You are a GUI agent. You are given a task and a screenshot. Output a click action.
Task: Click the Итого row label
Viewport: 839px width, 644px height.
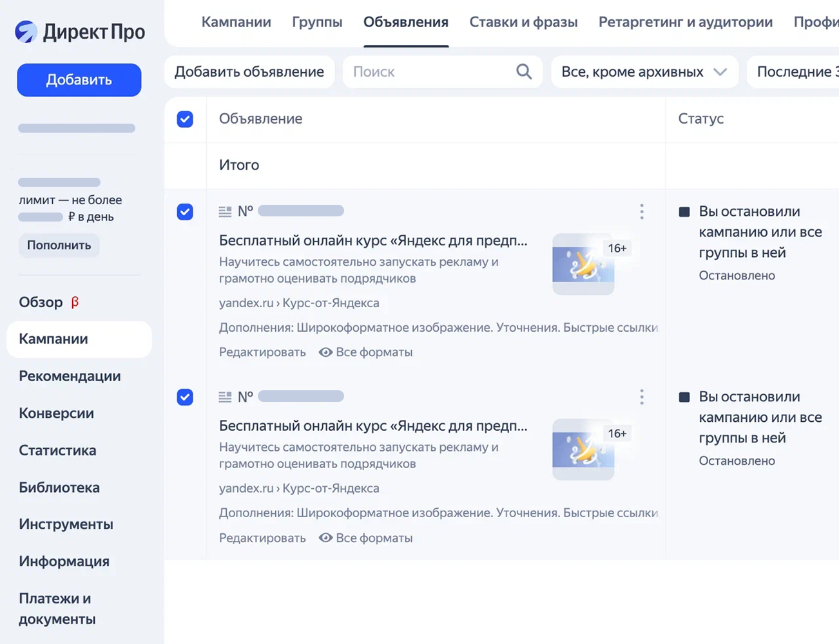(x=239, y=165)
